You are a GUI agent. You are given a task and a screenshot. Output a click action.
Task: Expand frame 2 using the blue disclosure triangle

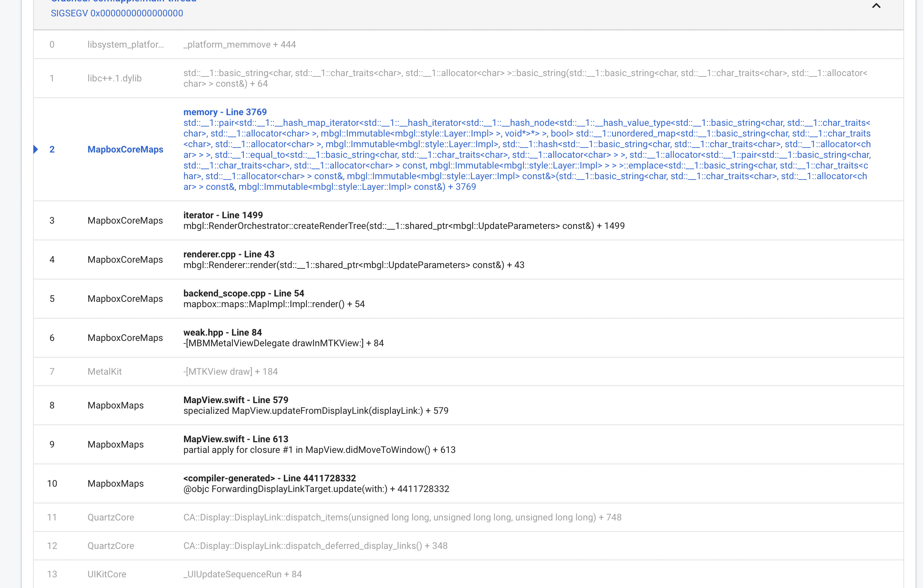(36, 149)
